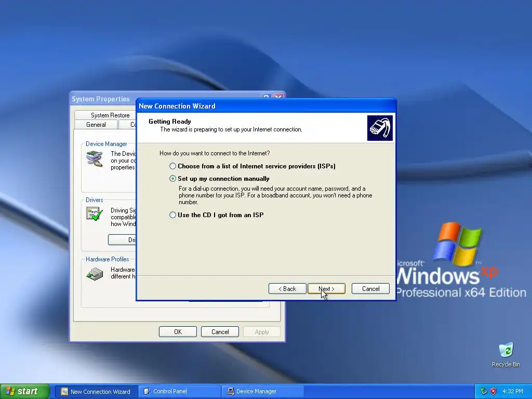This screenshot has height=399, width=532.
Task: Click Cancel in System Properties window
Action: point(220,332)
